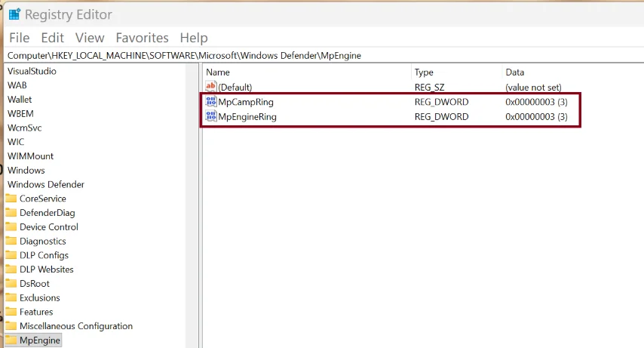Screen dimensions: 644x348
Task: Click the Device Control folder icon
Action: (x=11, y=226)
